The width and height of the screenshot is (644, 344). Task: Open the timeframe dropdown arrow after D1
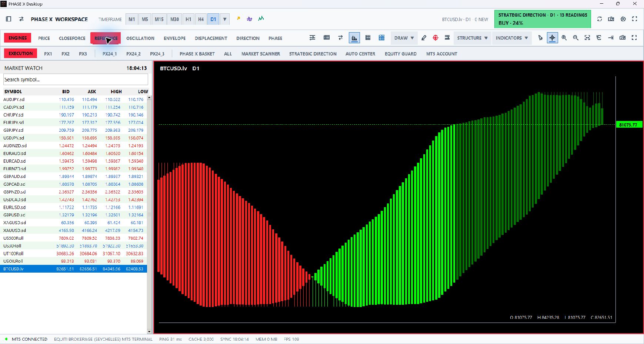tap(225, 19)
